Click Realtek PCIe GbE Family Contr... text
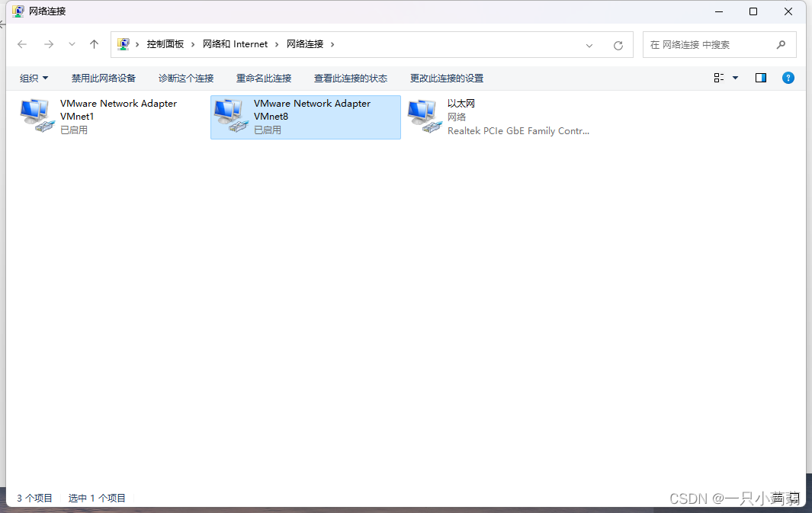 tap(518, 131)
